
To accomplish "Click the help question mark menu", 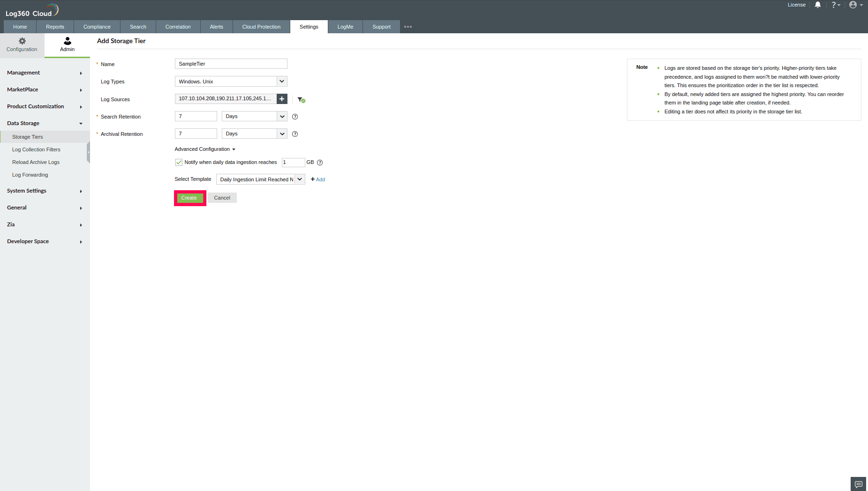I will pos(835,5).
